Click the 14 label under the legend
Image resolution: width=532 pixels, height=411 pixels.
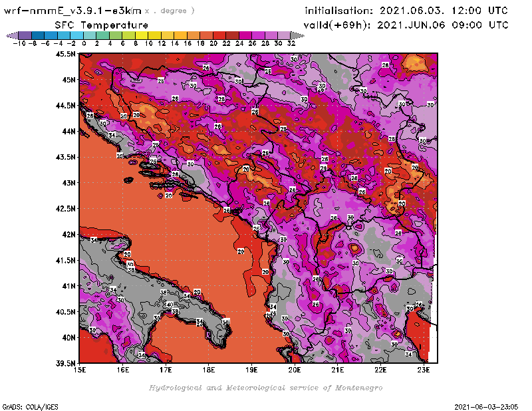click(x=175, y=43)
